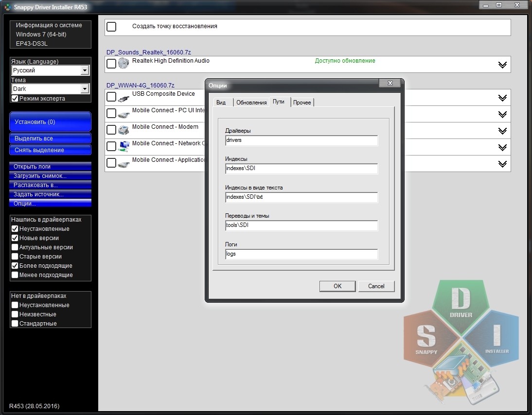Expand the Mobile Connect - Application row
532x415 pixels.
pos(502,164)
